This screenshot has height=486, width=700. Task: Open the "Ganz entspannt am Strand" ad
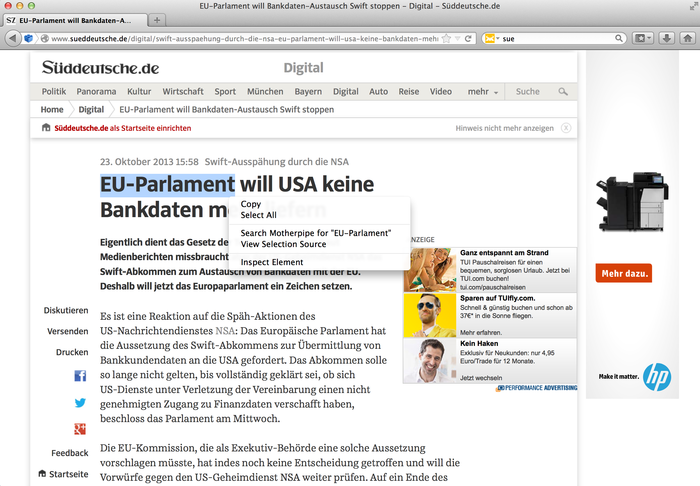click(490, 270)
